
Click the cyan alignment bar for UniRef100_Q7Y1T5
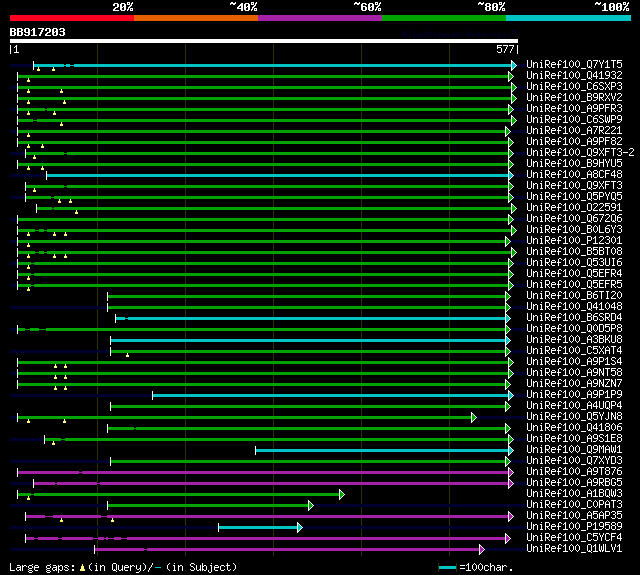coord(273,65)
